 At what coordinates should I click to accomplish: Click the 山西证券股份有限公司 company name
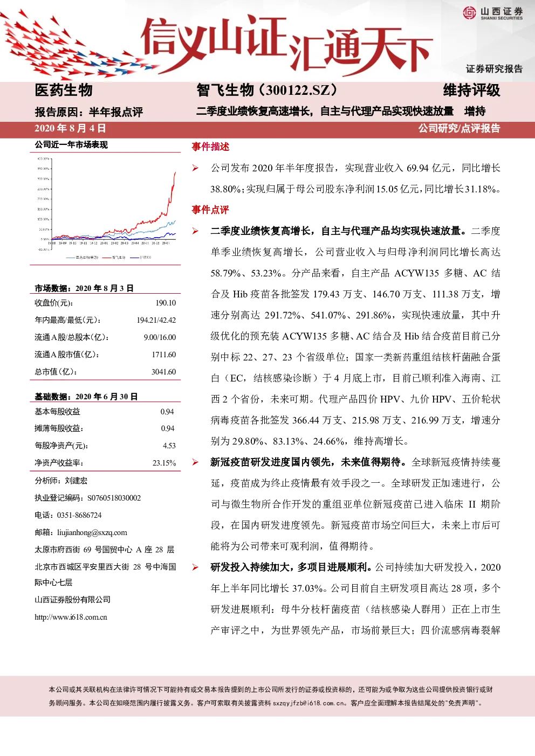(x=73, y=600)
